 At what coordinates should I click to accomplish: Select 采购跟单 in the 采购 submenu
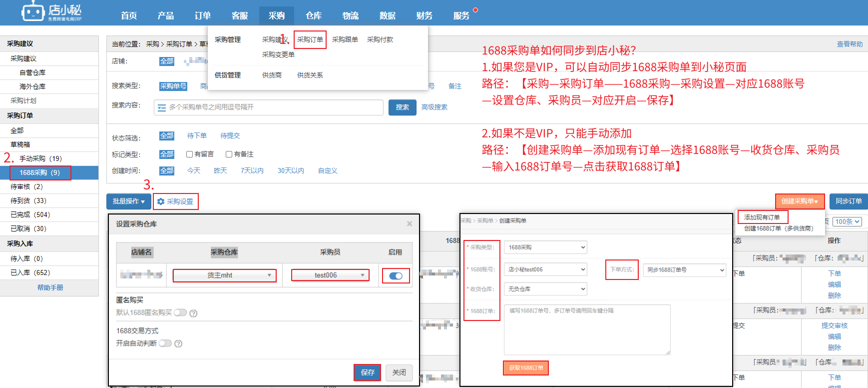(345, 39)
